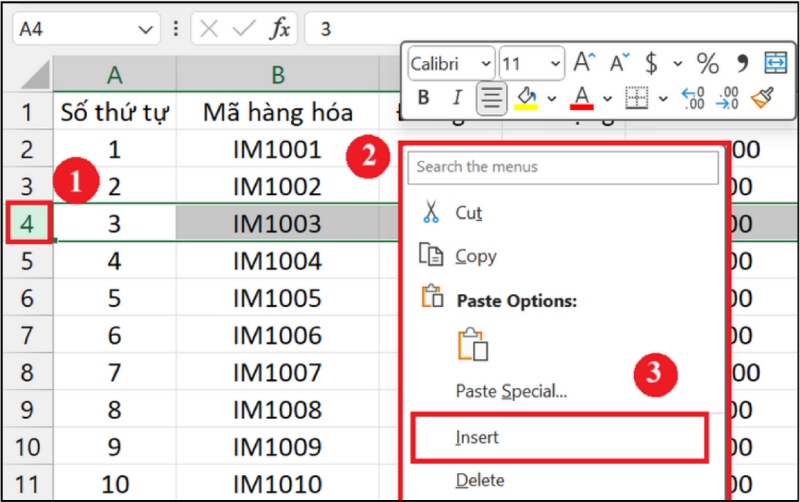Click the Name Box showing A4
Image resolution: width=800 pixels, height=502 pixels.
(86, 29)
